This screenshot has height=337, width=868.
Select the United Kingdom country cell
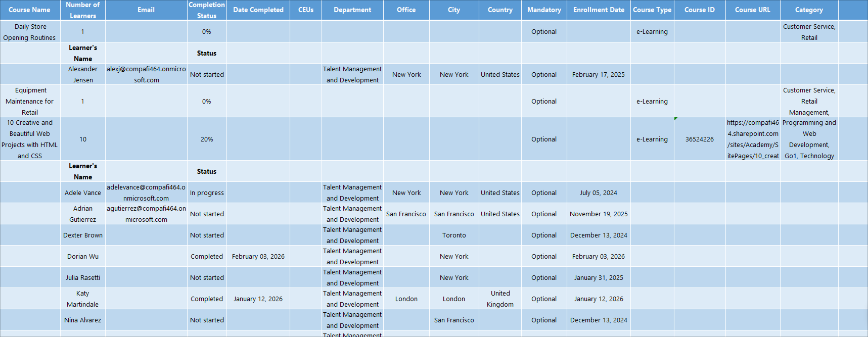(500, 299)
